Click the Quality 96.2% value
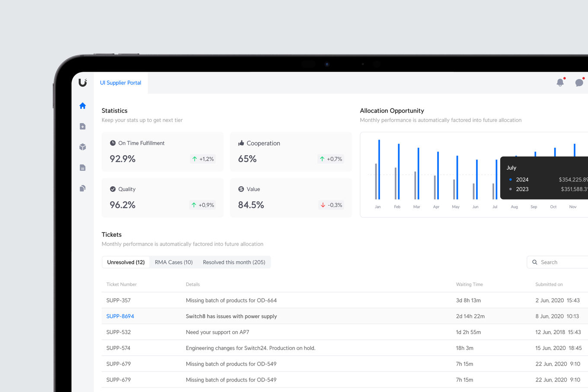588x392 pixels. (x=122, y=205)
